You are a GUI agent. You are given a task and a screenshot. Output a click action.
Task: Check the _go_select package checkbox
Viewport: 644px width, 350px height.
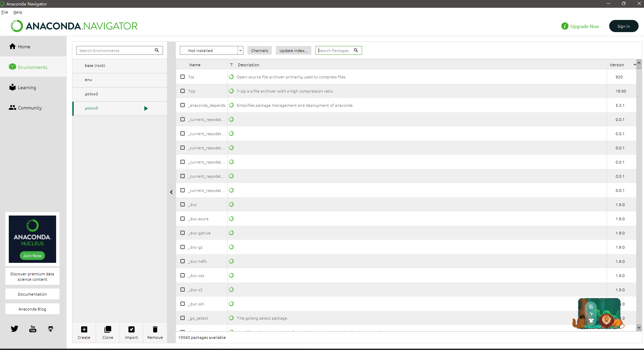click(x=183, y=318)
